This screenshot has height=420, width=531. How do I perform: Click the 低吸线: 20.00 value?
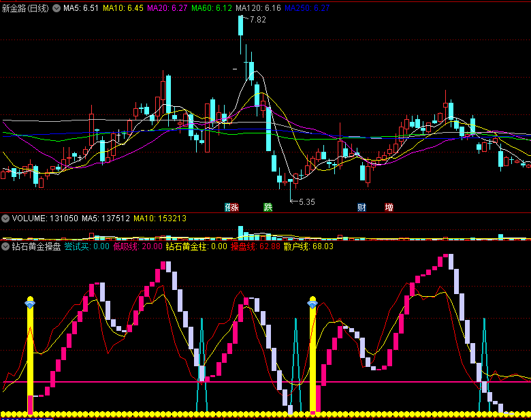point(138,246)
